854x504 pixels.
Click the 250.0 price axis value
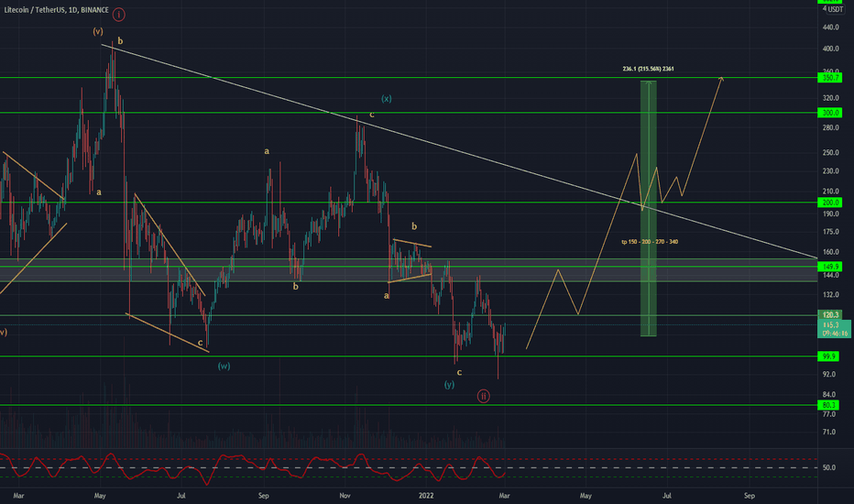pos(830,152)
